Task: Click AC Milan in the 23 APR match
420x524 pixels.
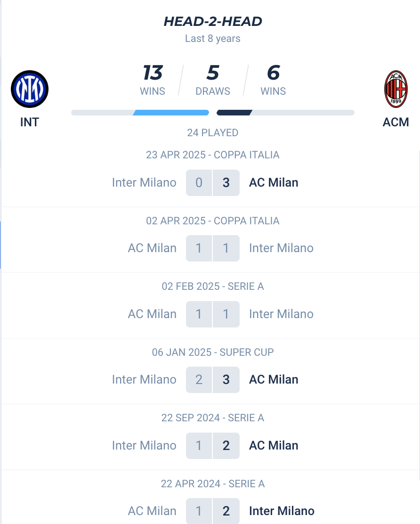Action: pyautogui.click(x=274, y=183)
